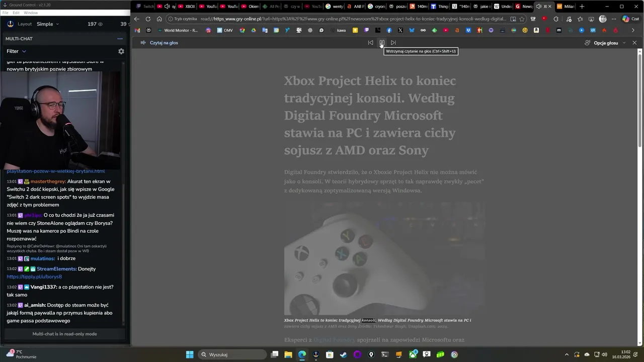Viewport: 644px width, 362px height.
Task: Click the 197 viewer count eye
Action: coord(95,24)
